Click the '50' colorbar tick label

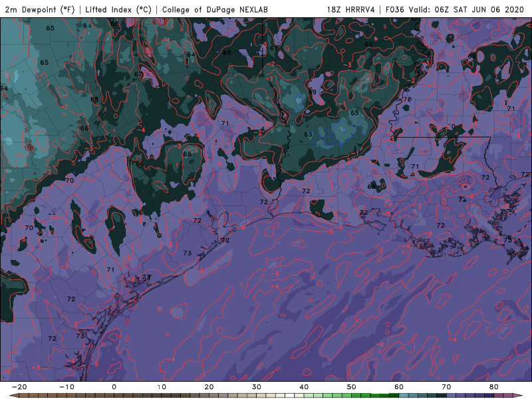tap(352, 387)
